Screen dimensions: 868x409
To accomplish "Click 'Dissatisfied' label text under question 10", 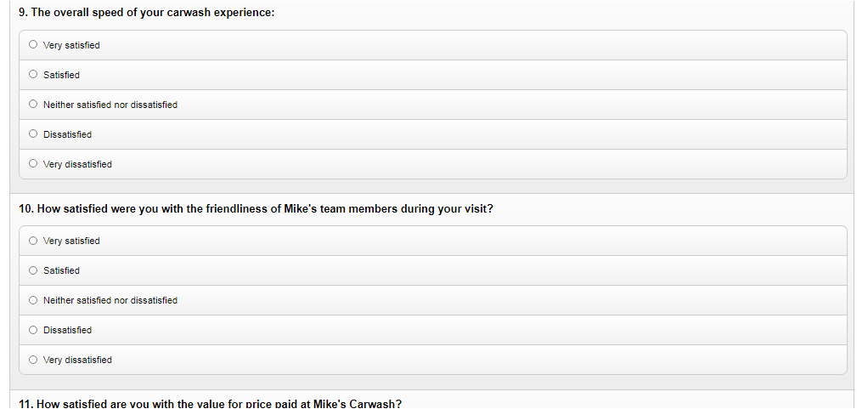I will [x=67, y=330].
